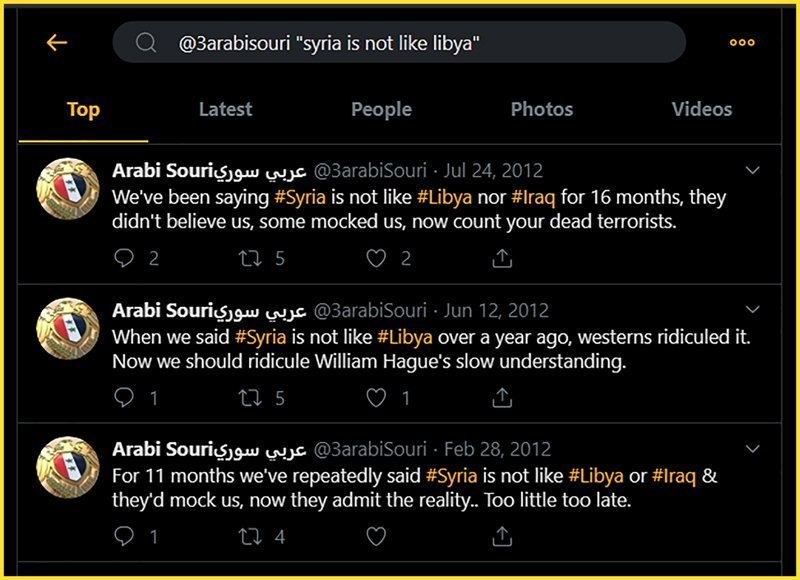Expand the Jul 24 tweet chevron menu

coord(753,170)
